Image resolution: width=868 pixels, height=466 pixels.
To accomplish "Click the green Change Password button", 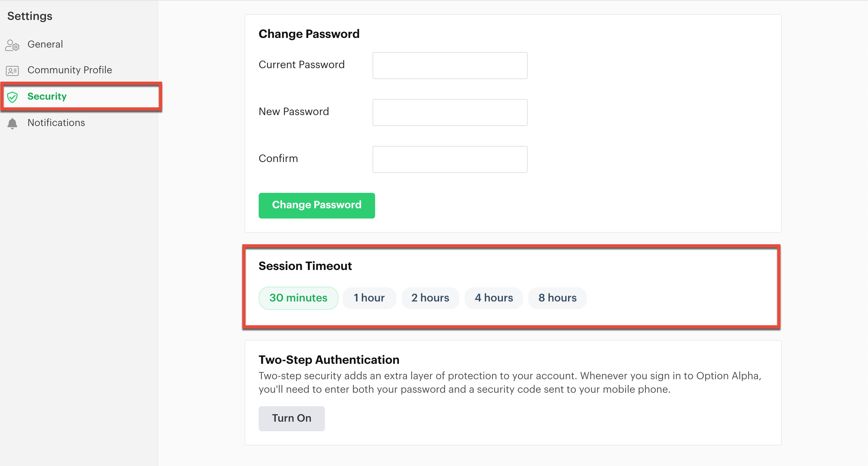I will [x=317, y=205].
